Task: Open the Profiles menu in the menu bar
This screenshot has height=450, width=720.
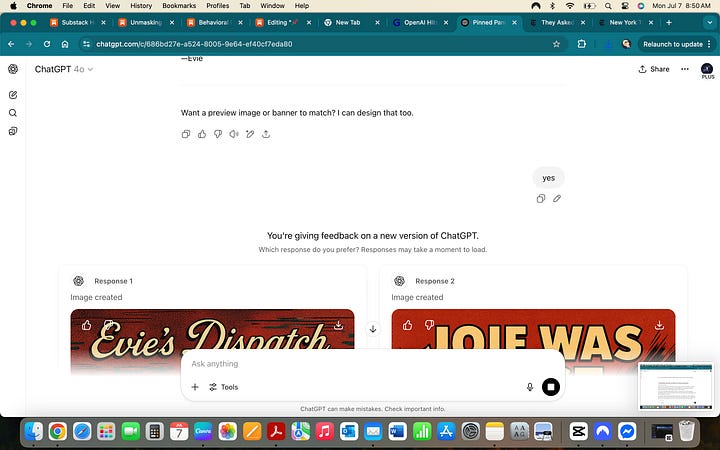Action: pyautogui.click(x=218, y=6)
